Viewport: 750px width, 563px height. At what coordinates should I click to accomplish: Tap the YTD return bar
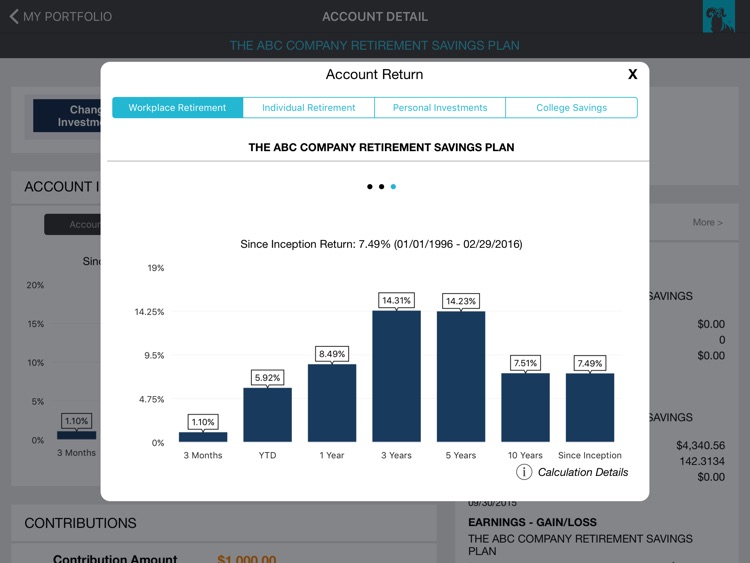tap(267, 415)
